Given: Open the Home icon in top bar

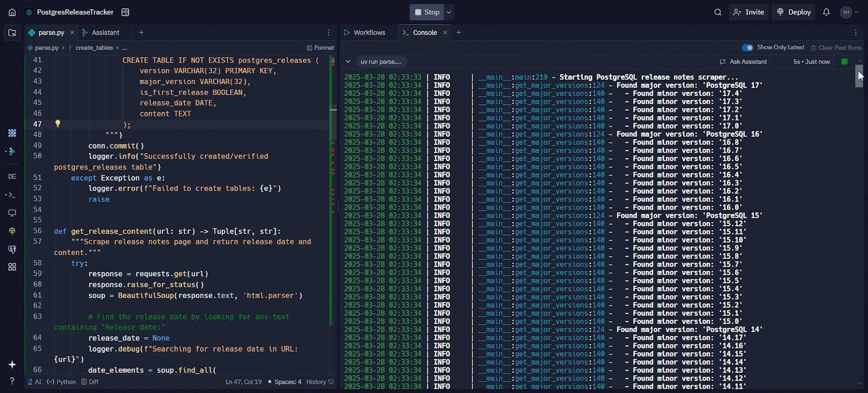Looking at the screenshot, I should 12,12.
